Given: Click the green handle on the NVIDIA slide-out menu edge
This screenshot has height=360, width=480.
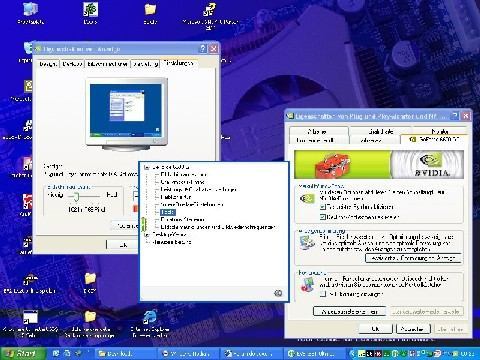Looking at the screenshot, I should tap(144, 224).
